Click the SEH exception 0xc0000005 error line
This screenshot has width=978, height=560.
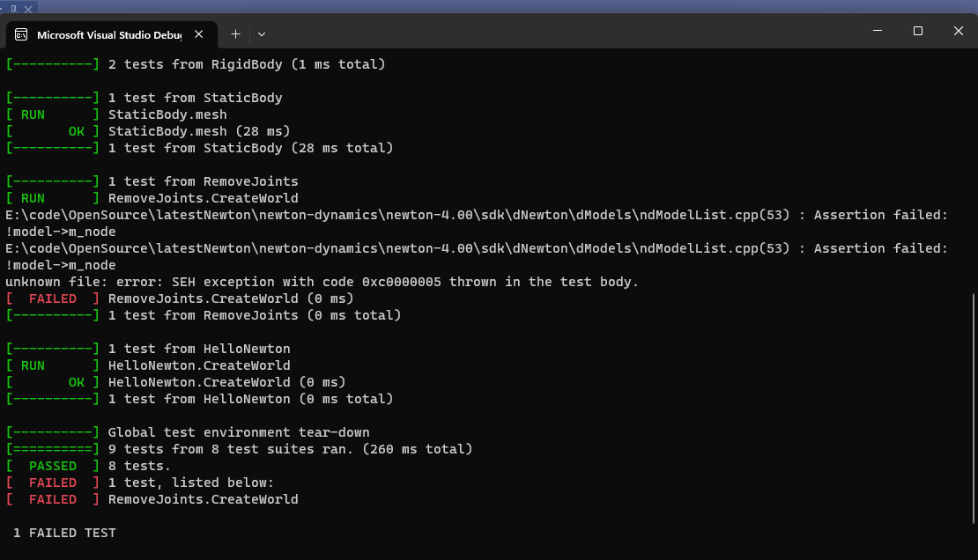coord(322,282)
